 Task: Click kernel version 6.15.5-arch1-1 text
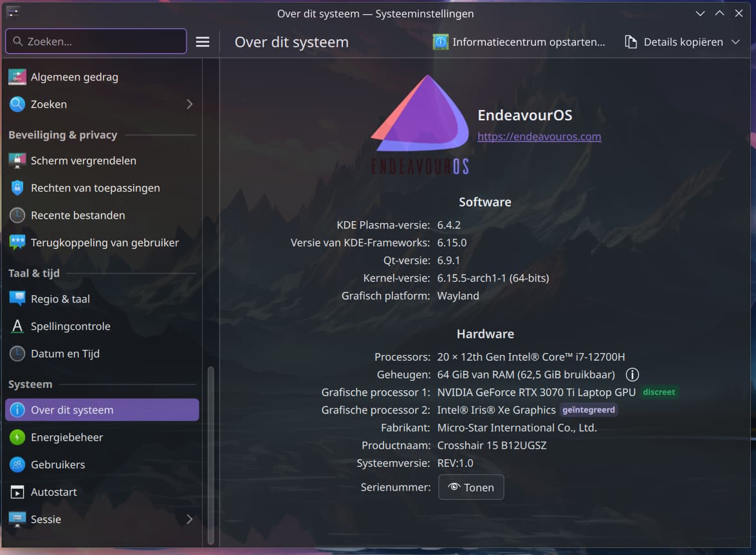pyautogui.click(x=493, y=278)
